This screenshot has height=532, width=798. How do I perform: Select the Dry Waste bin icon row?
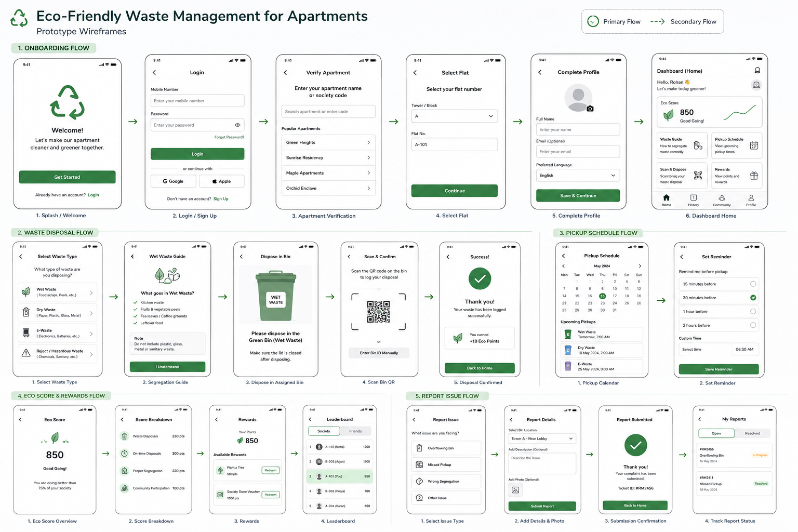tap(58, 312)
